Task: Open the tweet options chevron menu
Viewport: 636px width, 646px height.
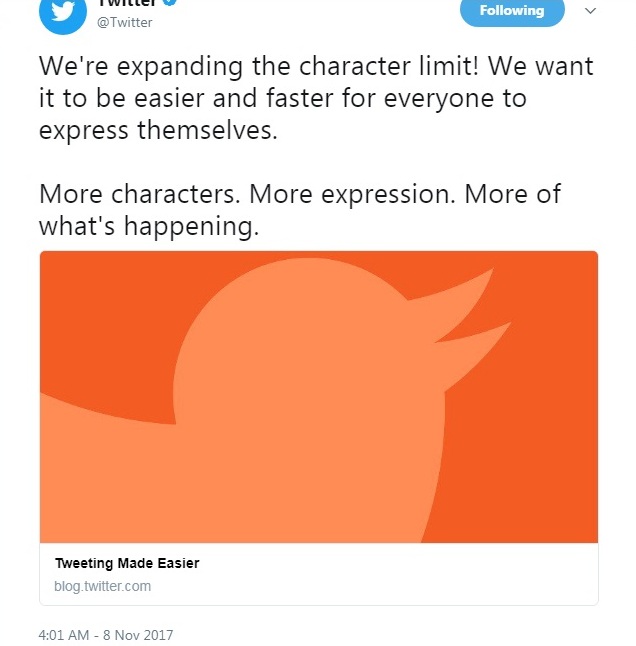Action: click(590, 11)
